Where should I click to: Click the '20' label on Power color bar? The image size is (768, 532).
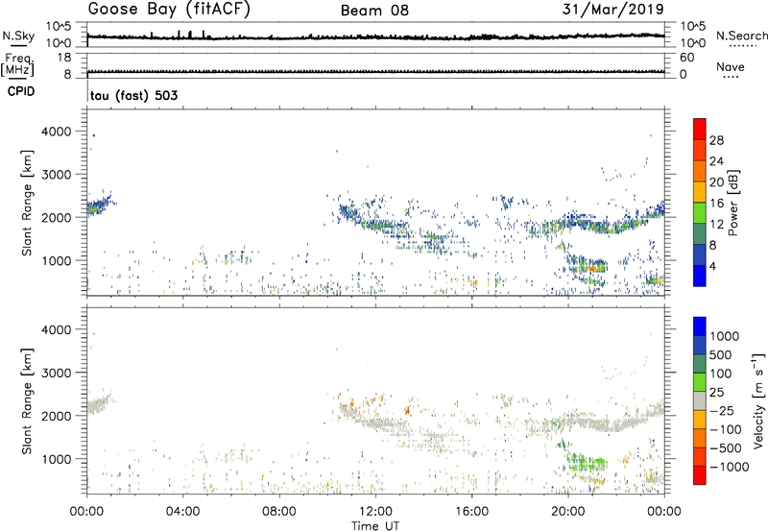(x=716, y=182)
